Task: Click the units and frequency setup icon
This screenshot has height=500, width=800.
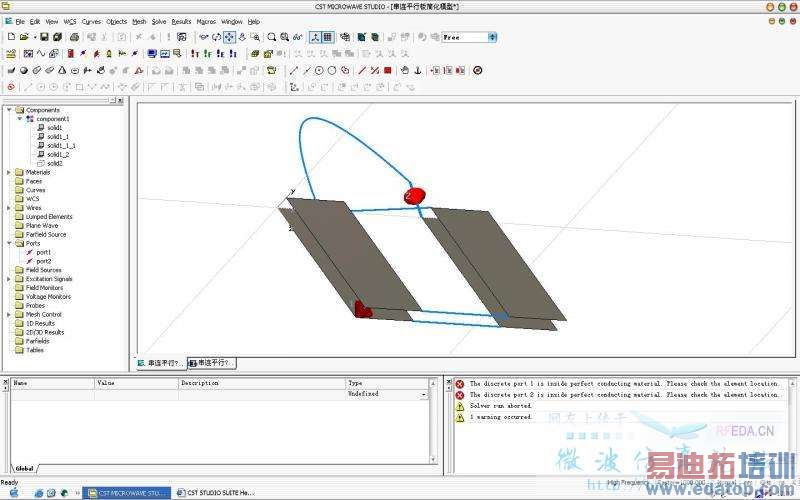Action: [11, 54]
